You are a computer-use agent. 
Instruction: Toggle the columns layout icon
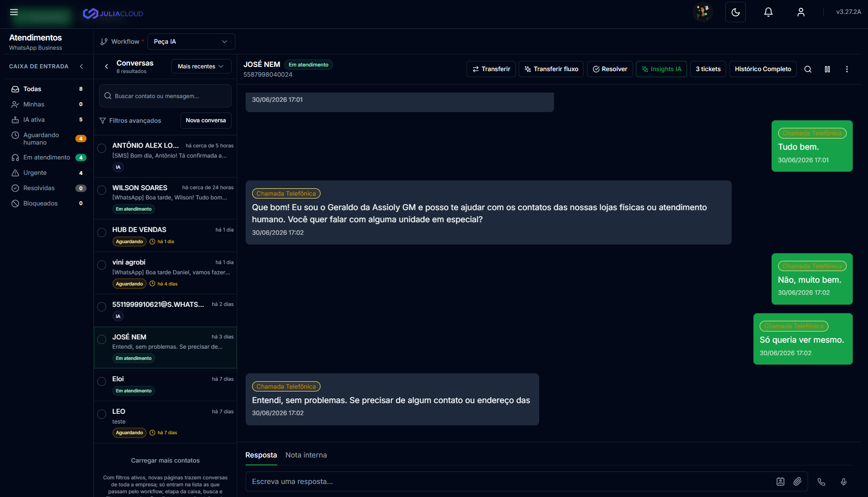[828, 69]
